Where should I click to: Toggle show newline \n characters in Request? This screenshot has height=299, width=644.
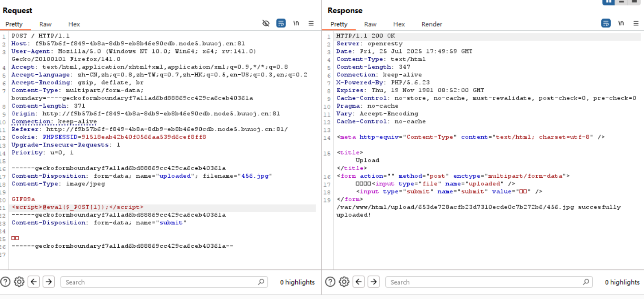point(296,23)
